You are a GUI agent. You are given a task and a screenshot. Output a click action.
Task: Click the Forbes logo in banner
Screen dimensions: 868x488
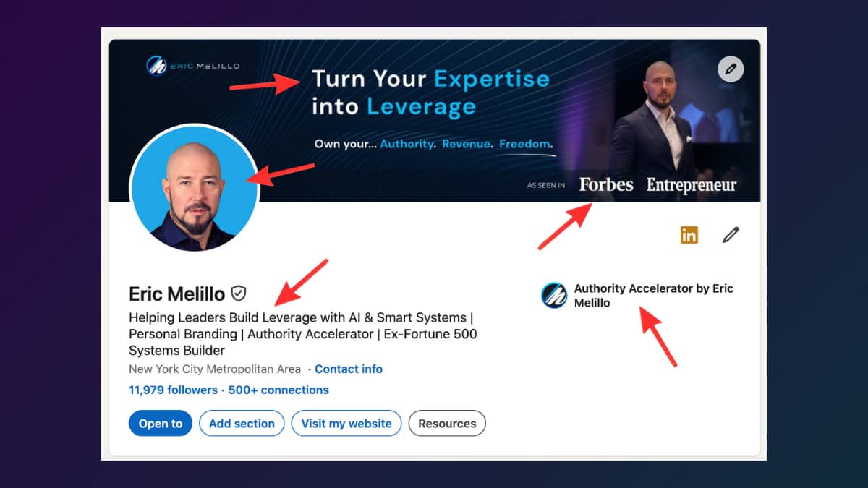click(606, 185)
